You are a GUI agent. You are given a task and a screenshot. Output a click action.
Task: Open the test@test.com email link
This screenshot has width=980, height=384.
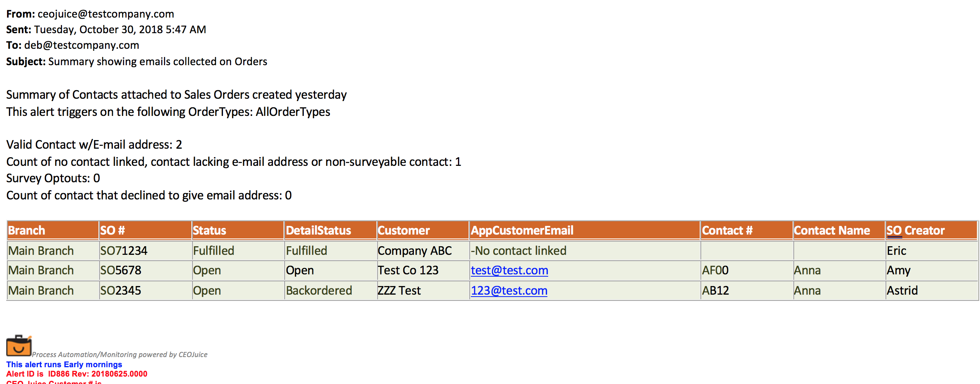point(509,270)
